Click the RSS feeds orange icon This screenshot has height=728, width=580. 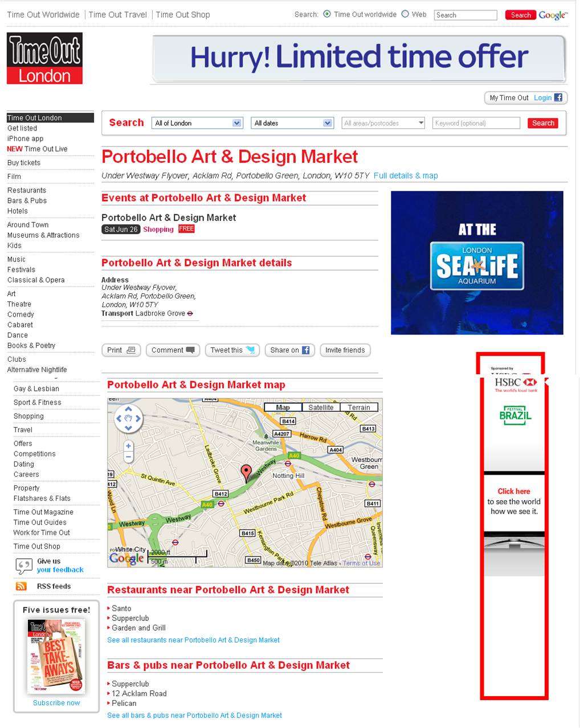(x=21, y=586)
